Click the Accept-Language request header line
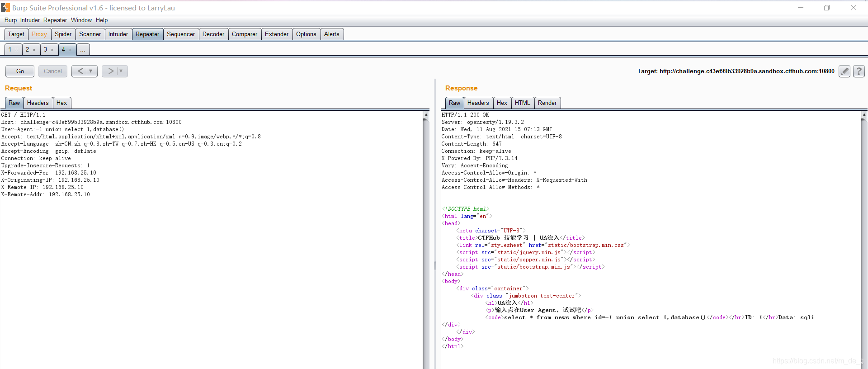868x369 pixels. [x=122, y=144]
